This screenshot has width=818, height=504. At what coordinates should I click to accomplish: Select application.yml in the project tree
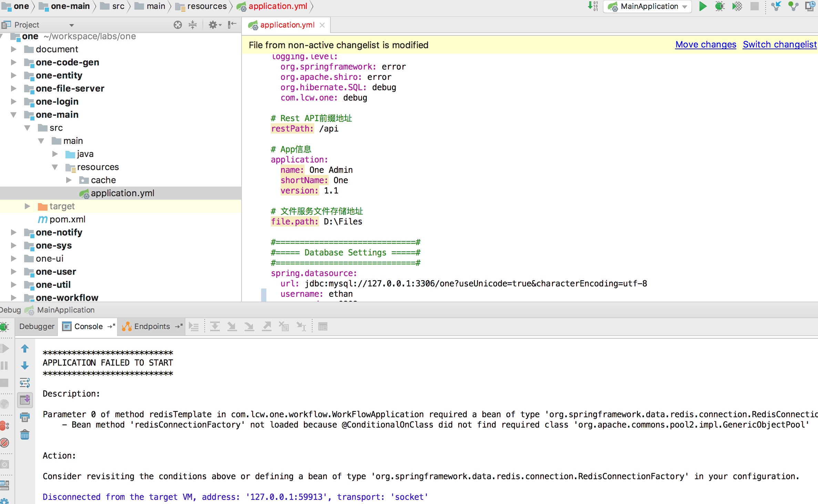[123, 193]
